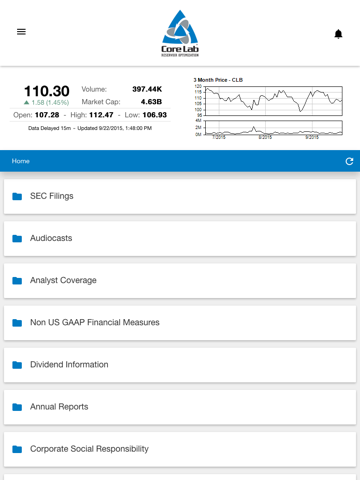
Task: Click the Analyst Coverage folder icon
Action: pyautogui.click(x=17, y=281)
